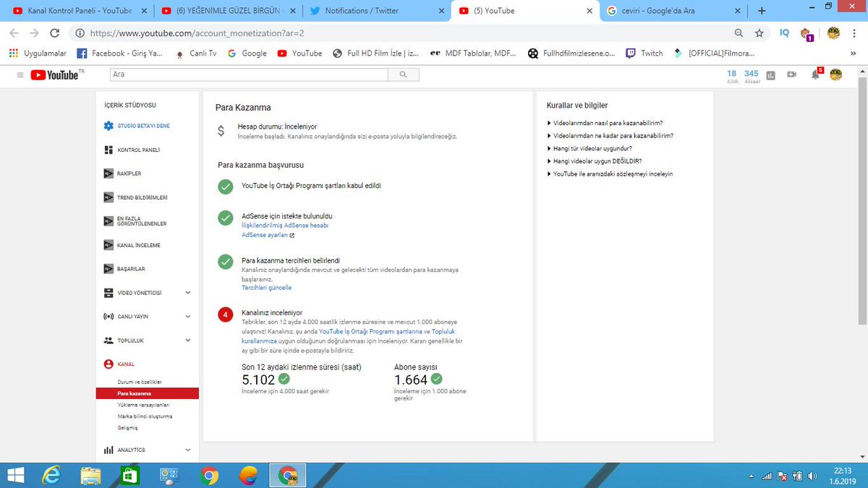Open the Uygulamalar apps shortcut

(38, 53)
